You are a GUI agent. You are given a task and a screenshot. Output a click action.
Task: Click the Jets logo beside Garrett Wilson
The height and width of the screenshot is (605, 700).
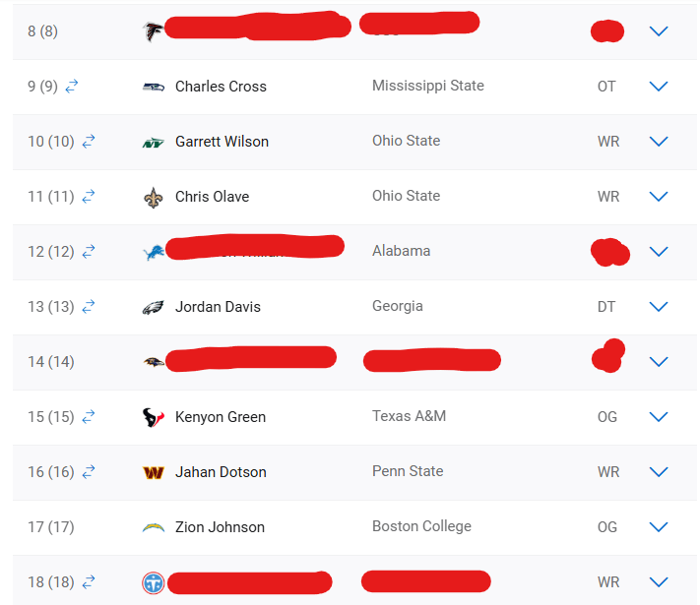tap(154, 143)
